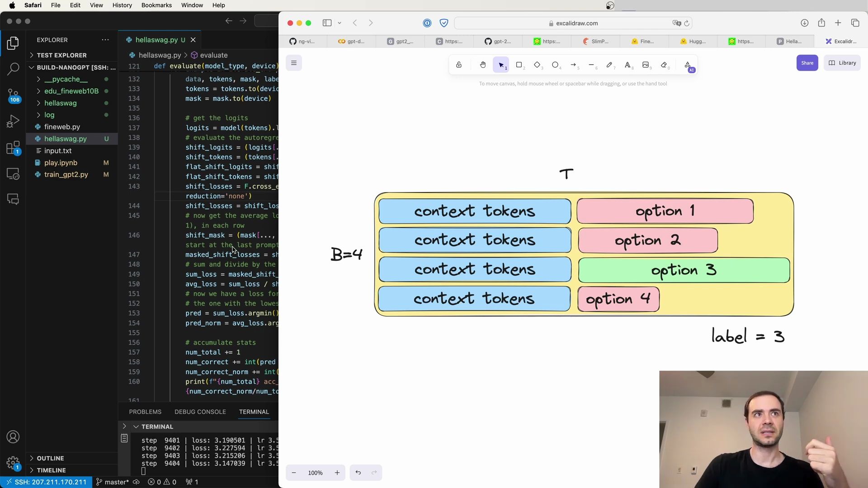Click the pencil/freehand draw tool
The image size is (868, 488).
[x=609, y=64]
